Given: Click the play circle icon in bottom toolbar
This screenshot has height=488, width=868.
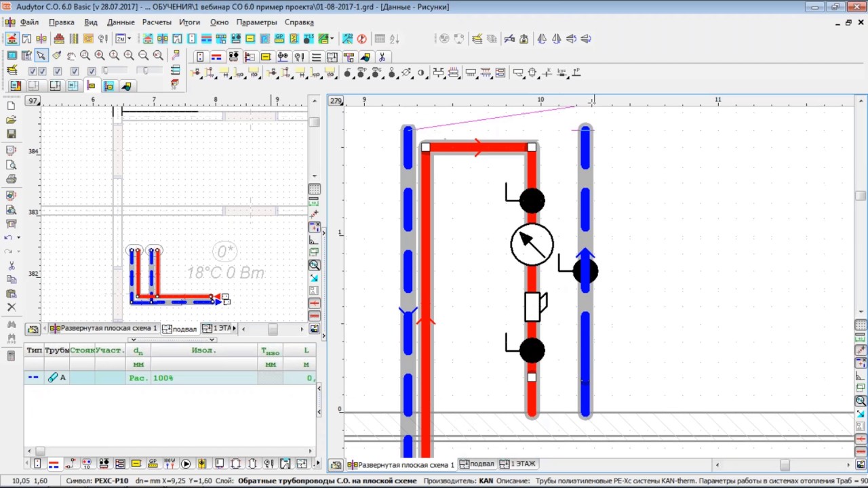Looking at the screenshot, I should [x=186, y=464].
